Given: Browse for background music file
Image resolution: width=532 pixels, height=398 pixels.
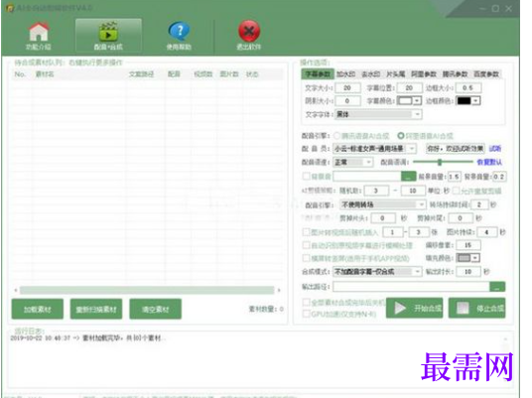Looking at the screenshot, I should pos(408,176).
